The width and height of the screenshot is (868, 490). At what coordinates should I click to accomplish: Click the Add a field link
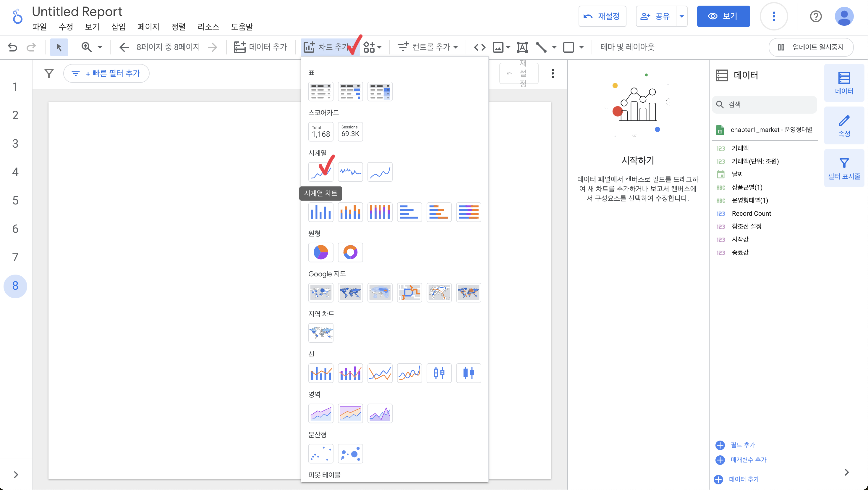coord(742,445)
